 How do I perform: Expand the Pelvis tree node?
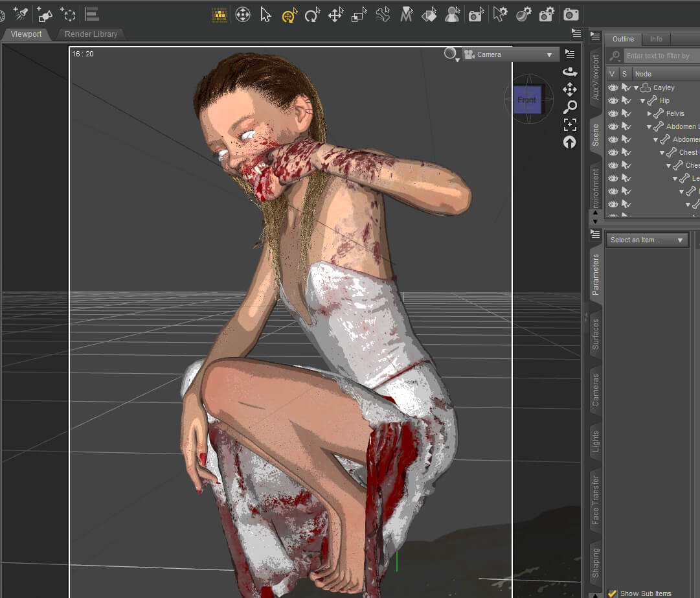pyautogui.click(x=649, y=113)
